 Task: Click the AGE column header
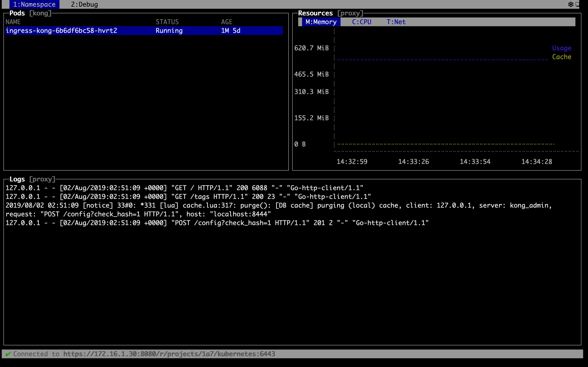[x=227, y=22]
